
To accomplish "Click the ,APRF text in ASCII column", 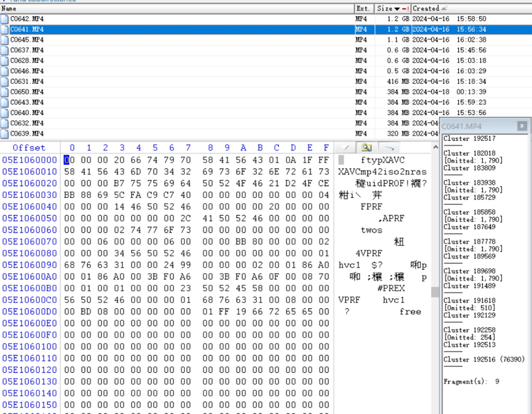I will click(391, 219).
